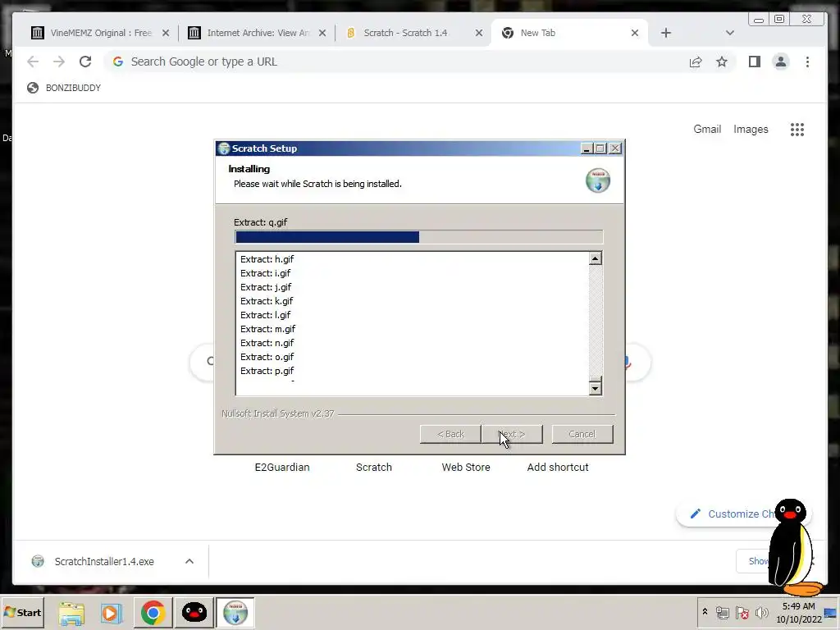The height and width of the screenshot is (630, 840).
Task: Open media player from taskbar
Action: [112, 613]
